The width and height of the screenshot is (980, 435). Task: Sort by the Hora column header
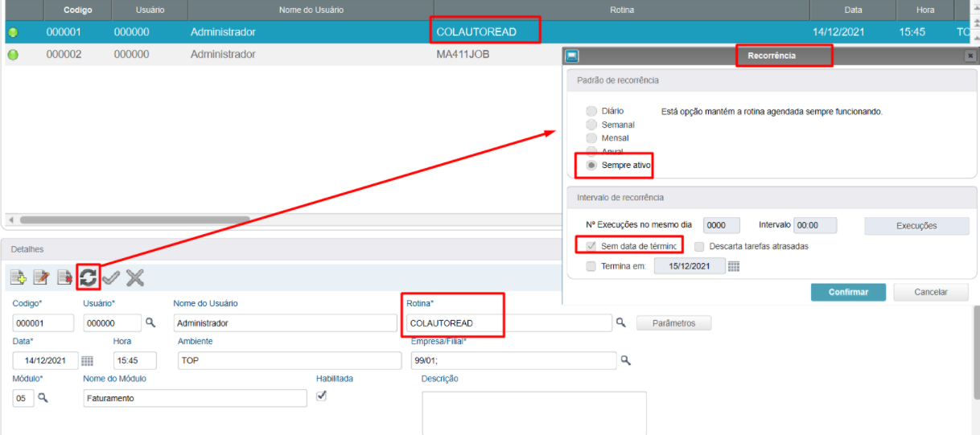point(924,10)
